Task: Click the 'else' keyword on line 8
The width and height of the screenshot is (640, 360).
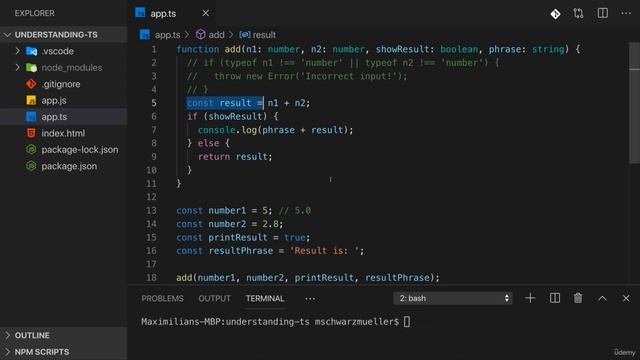Action: point(208,143)
